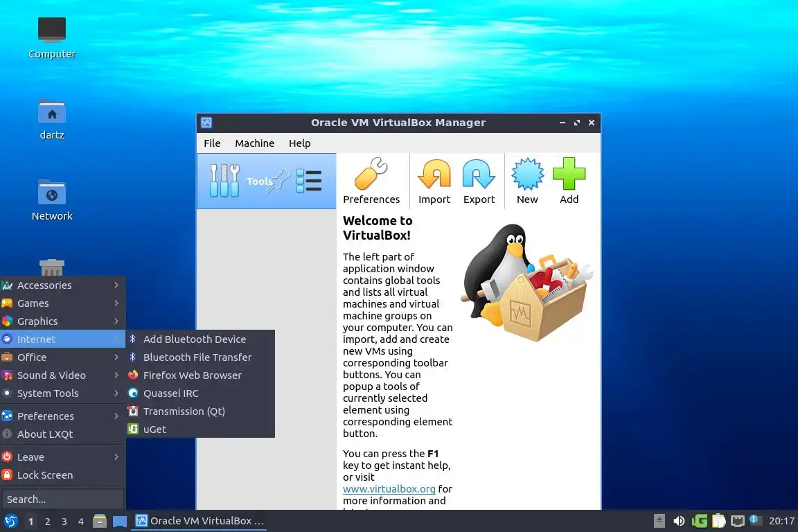
Task: Open the Network desktop icon
Action: [x=52, y=200]
